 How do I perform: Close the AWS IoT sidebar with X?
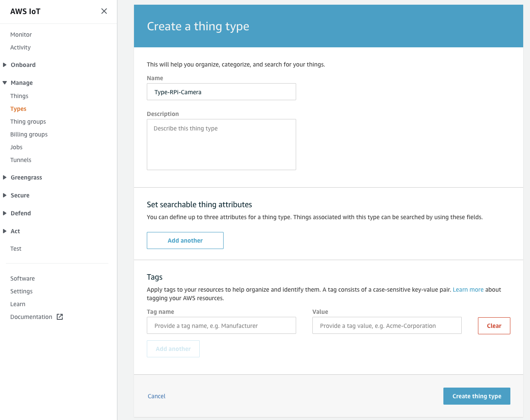point(104,11)
